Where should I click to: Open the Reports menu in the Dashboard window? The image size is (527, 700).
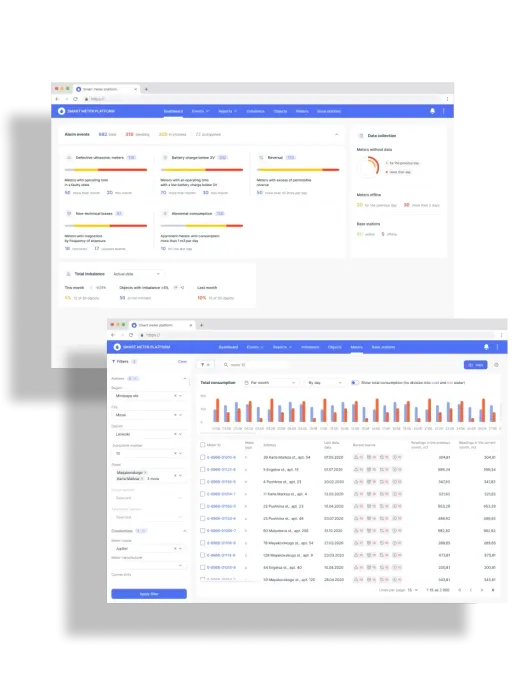click(227, 111)
